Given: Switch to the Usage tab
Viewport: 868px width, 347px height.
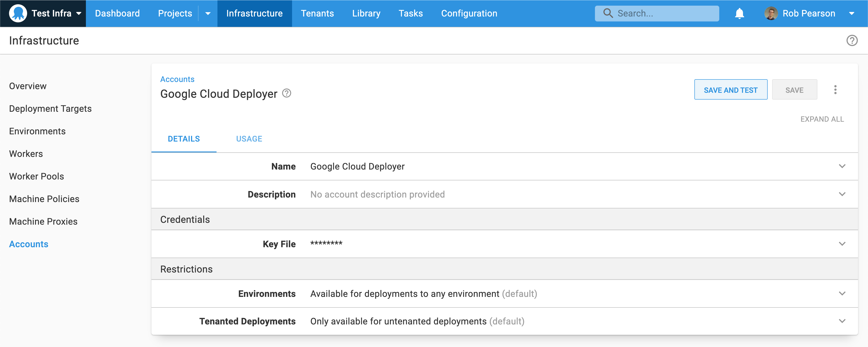Looking at the screenshot, I should tap(249, 138).
